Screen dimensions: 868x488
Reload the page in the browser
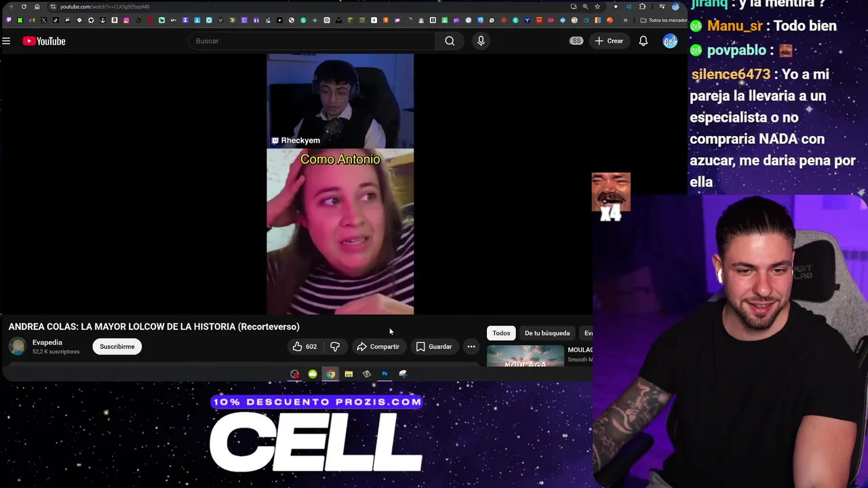[x=24, y=7]
